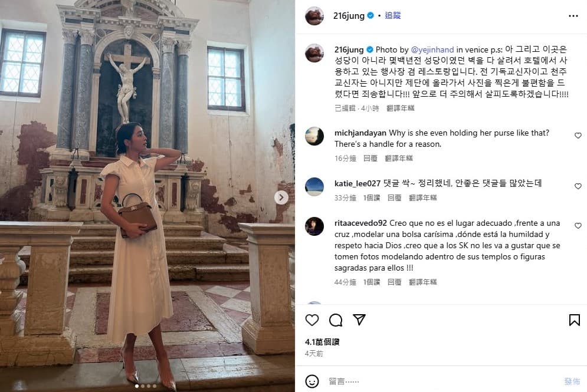
Task: View likes on katie_lee027's comment
Action: point(371,197)
